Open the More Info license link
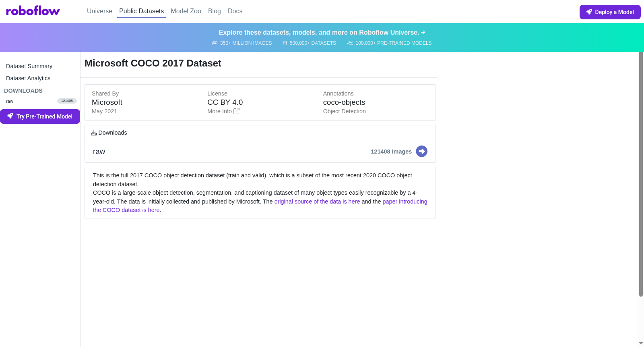Image resolution: width=644 pixels, height=347 pixels. (223, 111)
